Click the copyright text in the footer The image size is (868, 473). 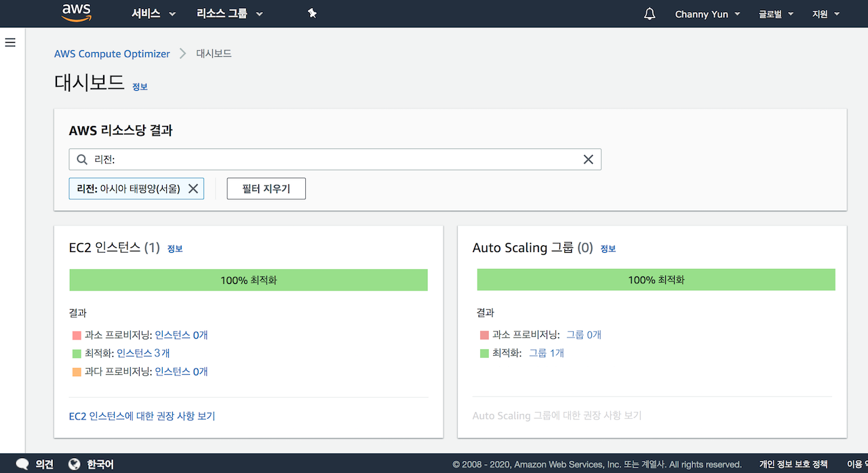tap(597, 465)
